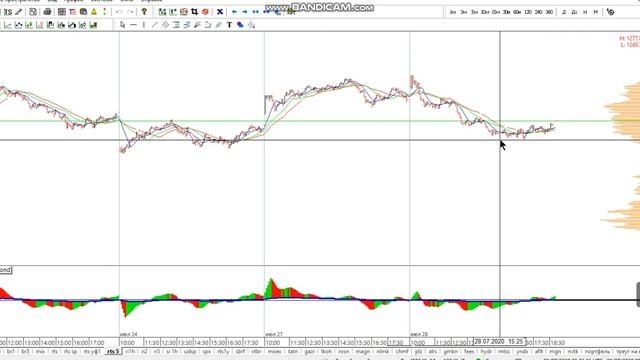Select the diagonal trend line tool

(x=155, y=25)
